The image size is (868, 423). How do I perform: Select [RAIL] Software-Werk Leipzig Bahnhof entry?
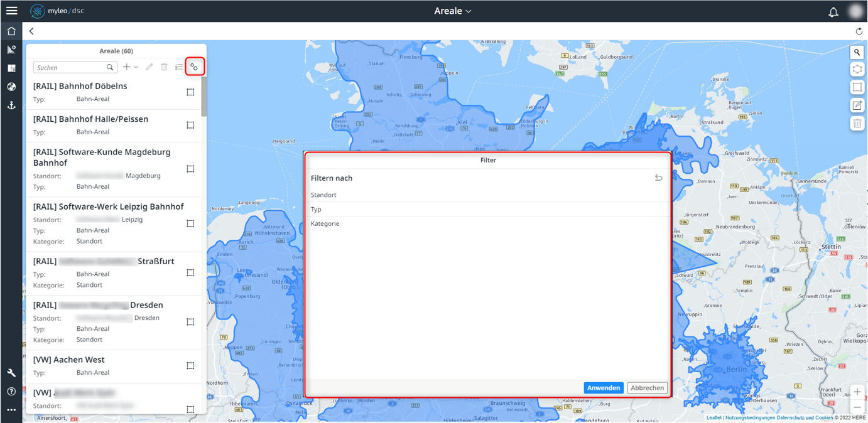point(114,224)
